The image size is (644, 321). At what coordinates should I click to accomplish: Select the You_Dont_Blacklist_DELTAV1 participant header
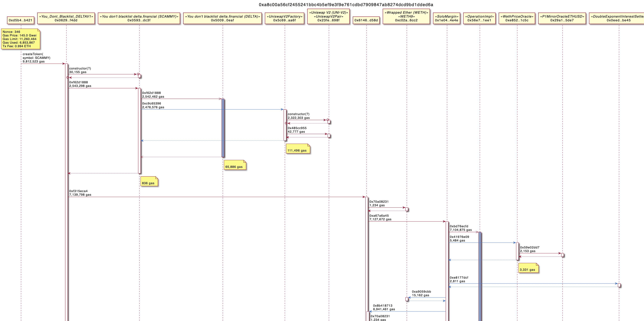click(x=66, y=18)
